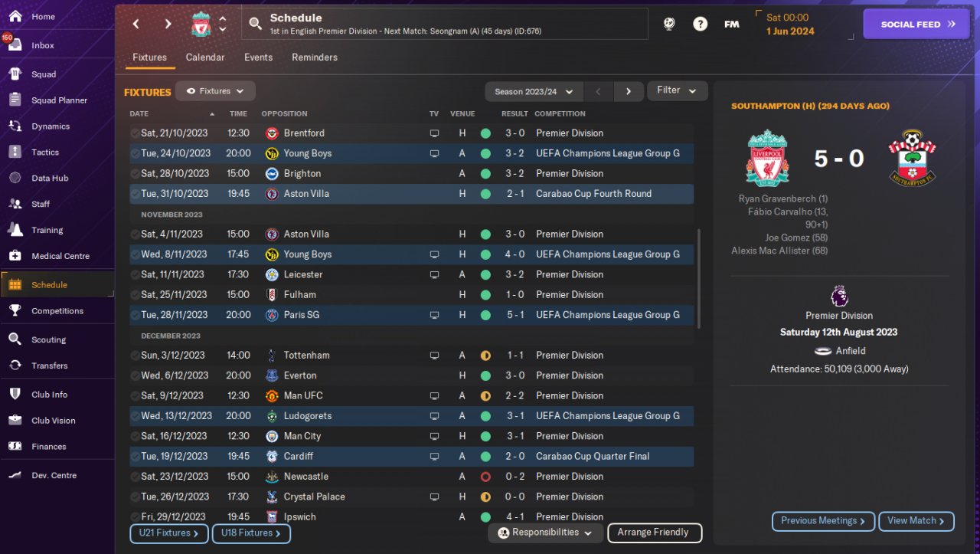Open the Fixtures view dropdown

tap(215, 91)
